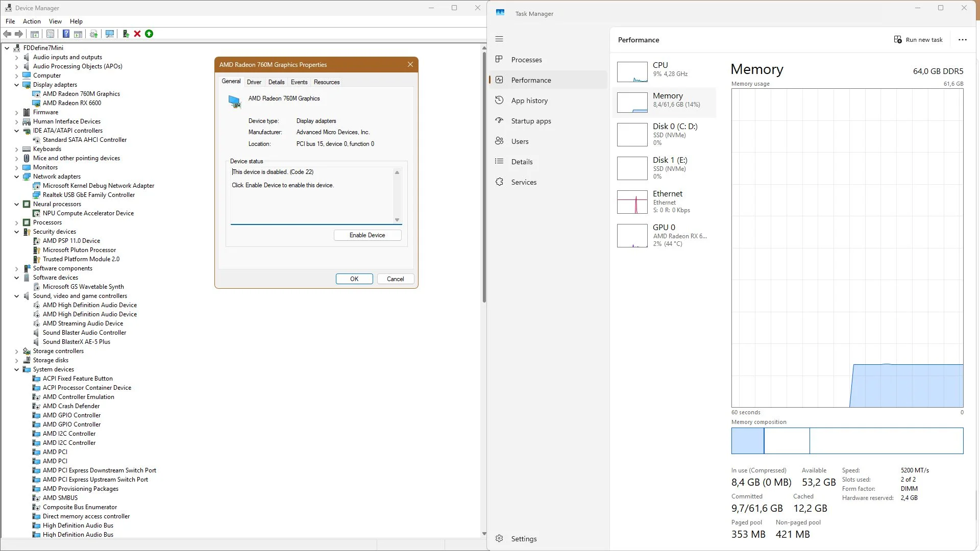Click the gear with green arrow toolbar icon

coord(93,34)
